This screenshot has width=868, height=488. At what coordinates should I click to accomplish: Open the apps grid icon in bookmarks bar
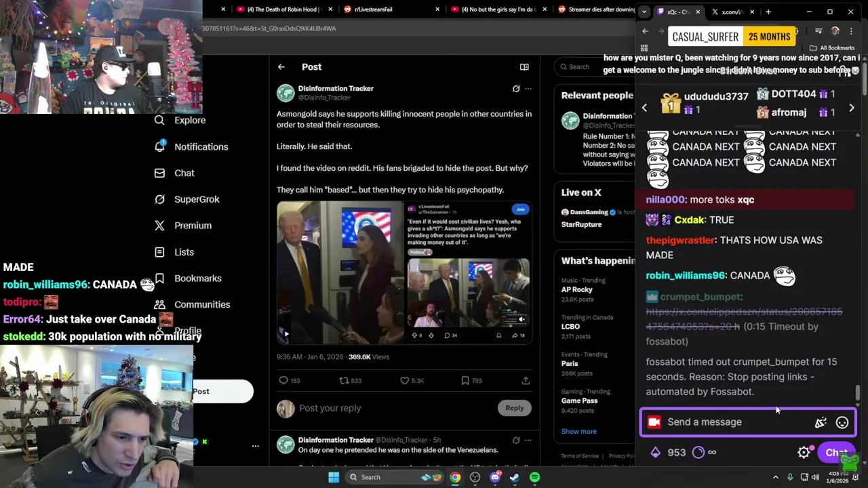click(644, 48)
